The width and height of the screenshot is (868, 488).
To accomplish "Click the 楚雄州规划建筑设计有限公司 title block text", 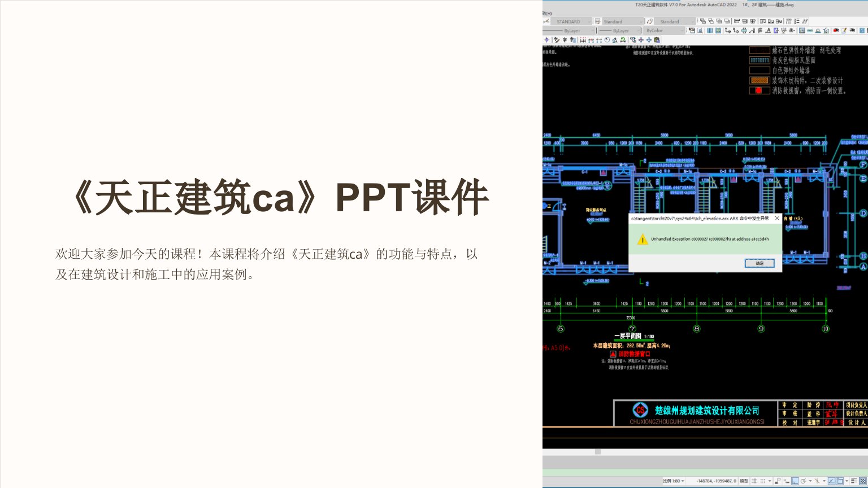I will click(707, 411).
